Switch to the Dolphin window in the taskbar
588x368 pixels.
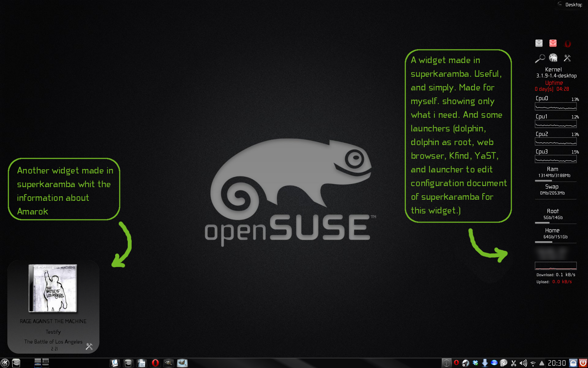[128, 363]
